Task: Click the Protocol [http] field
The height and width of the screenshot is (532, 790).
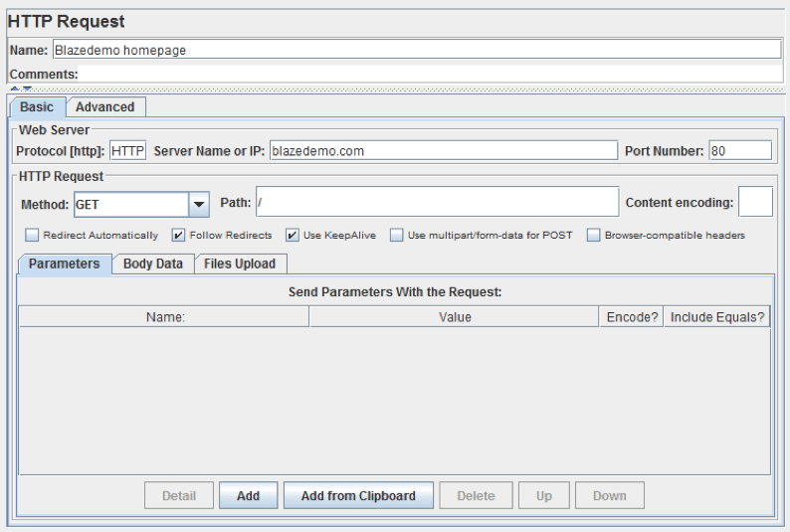Action: (127, 150)
